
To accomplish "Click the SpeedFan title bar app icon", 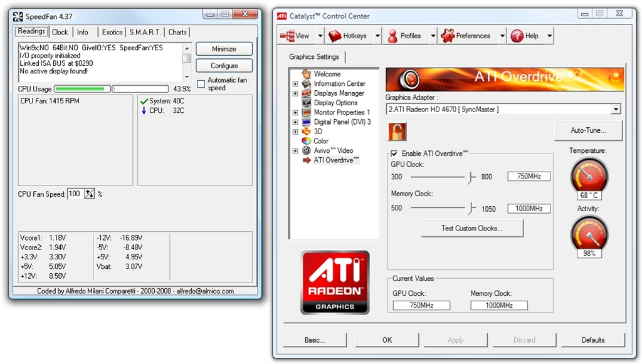I will pyautogui.click(x=18, y=16).
